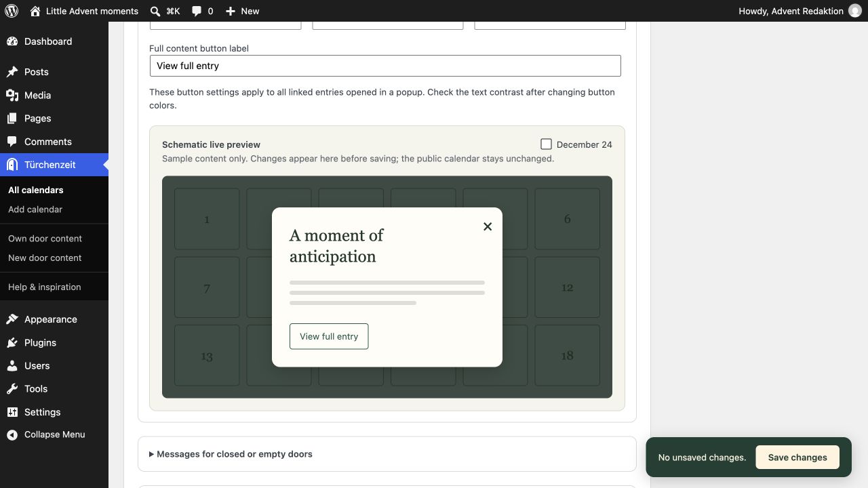Go to Posts menu
The image size is (868, 488).
pyautogui.click(x=54, y=72)
